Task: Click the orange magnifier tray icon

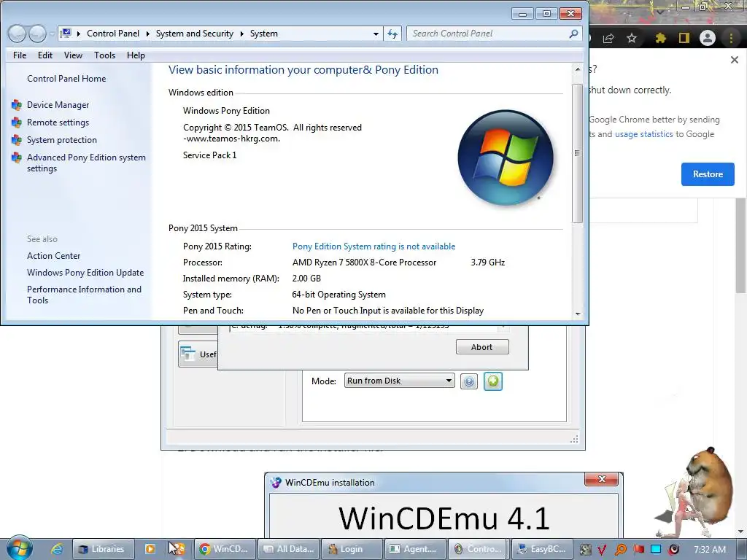Action: click(x=620, y=550)
